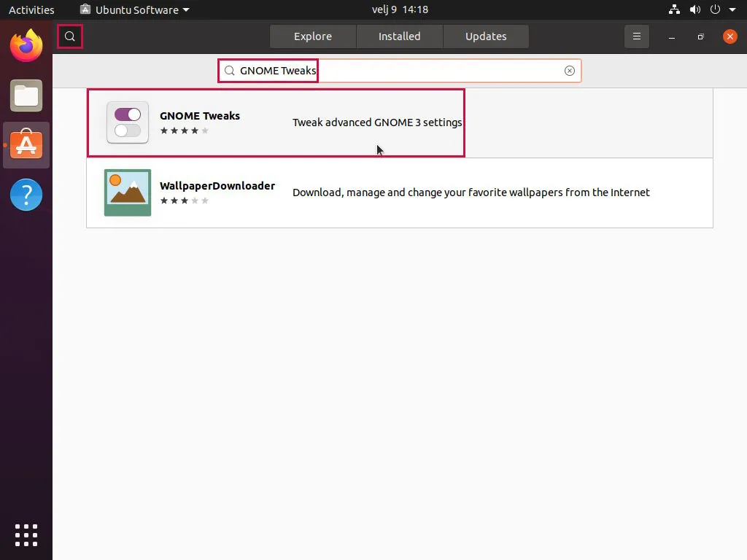Maximize the Ubuntu Software window
747x560 pixels.
[x=700, y=36]
